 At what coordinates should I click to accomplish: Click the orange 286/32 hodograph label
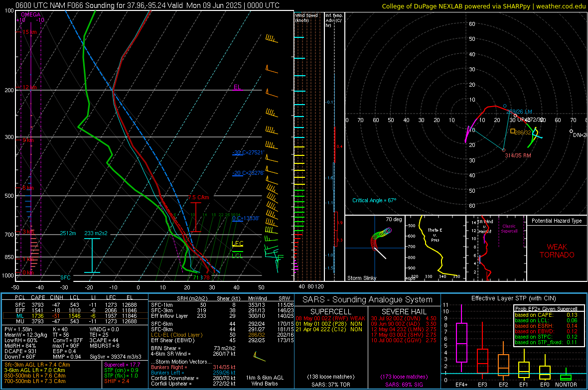523,132
